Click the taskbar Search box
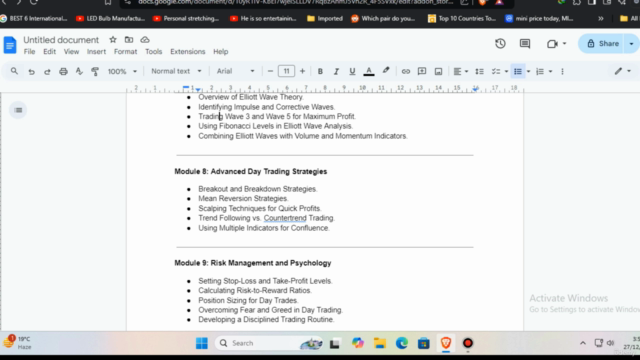 [269, 343]
